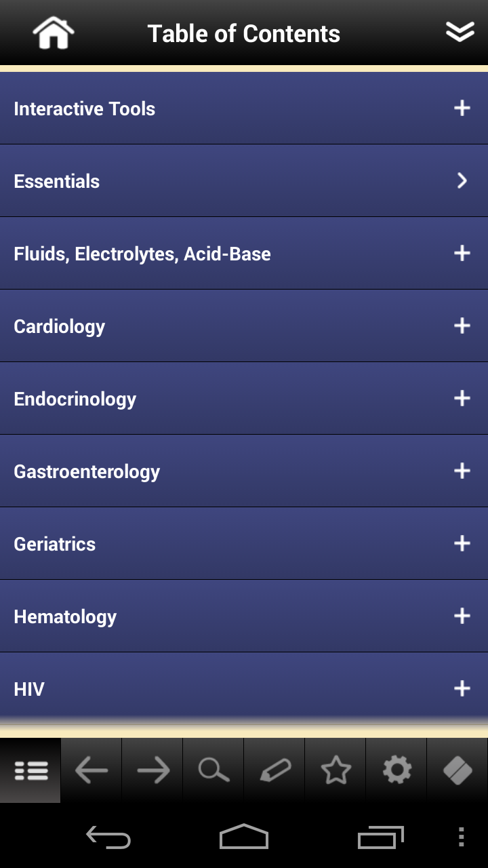The height and width of the screenshot is (868, 488).
Task: Tap the Home icon in header
Action: click(x=54, y=33)
